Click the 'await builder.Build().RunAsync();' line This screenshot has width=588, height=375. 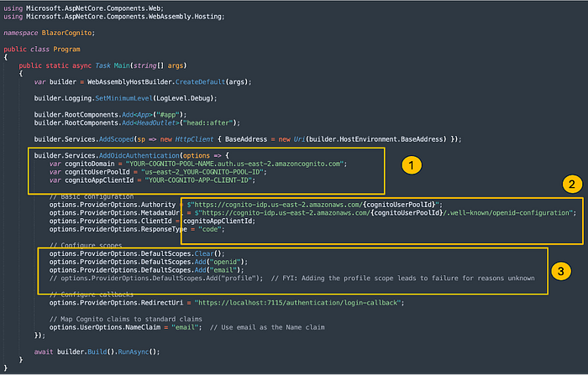tap(97, 352)
